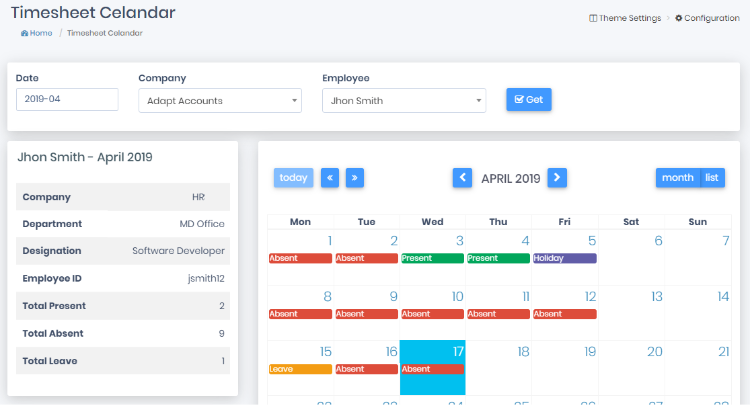
Task: Click day number 7 in calendar
Action: (x=726, y=241)
